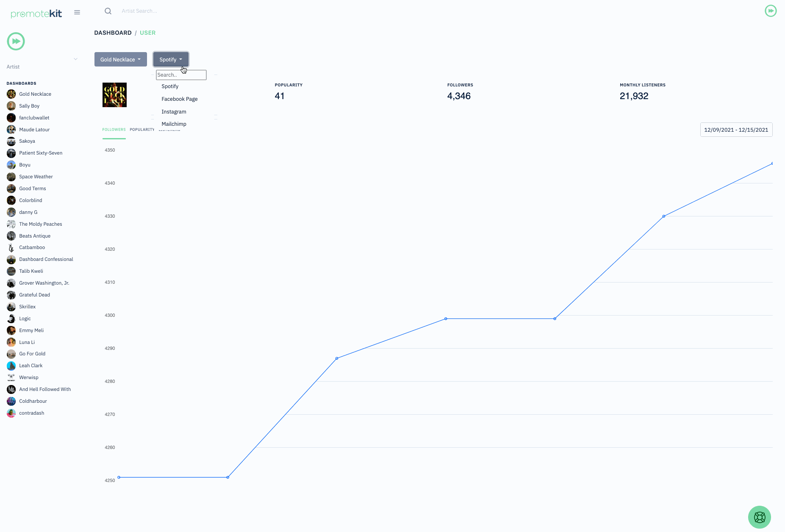Select Mailchimp in the dropdown list
The height and width of the screenshot is (532, 785).
(x=174, y=124)
